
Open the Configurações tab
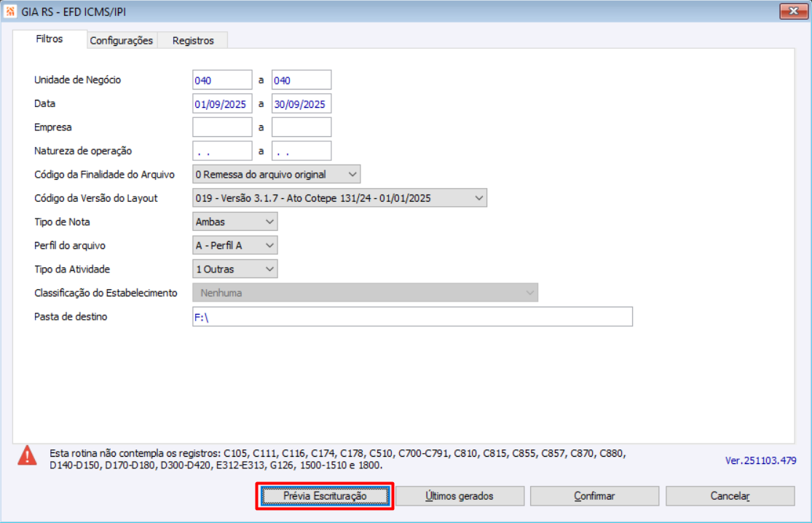121,40
